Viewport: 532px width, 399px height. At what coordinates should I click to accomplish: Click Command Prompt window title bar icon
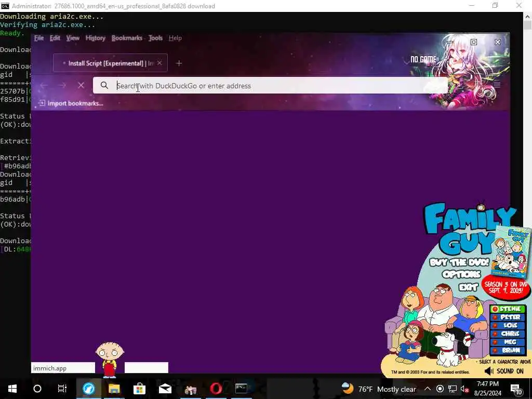[x=5, y=6]
